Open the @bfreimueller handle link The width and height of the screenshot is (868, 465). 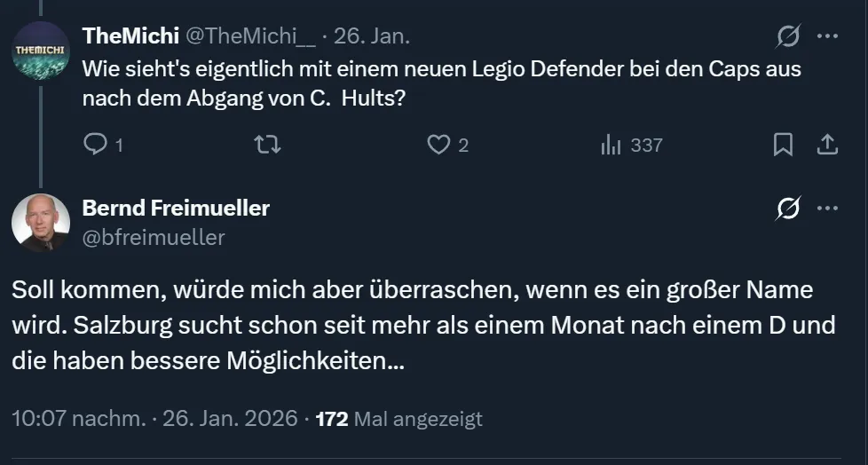pos(153,237)
